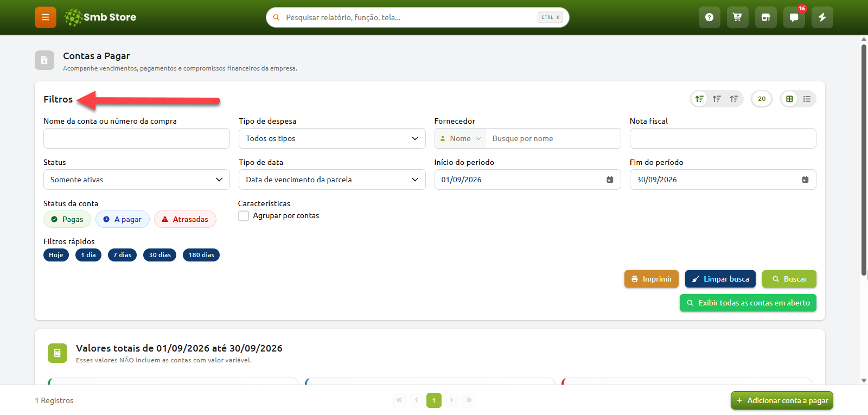This screenshot has width=868, height=415.
Task: Toggle the Atrasadas status filter
Action: click(185, 219)
